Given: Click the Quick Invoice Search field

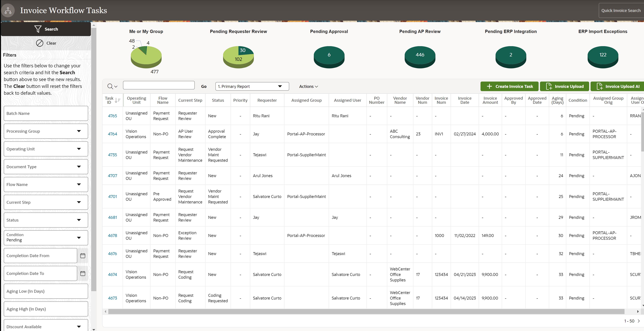Looking at the screenshot, I should pos(621,10).
